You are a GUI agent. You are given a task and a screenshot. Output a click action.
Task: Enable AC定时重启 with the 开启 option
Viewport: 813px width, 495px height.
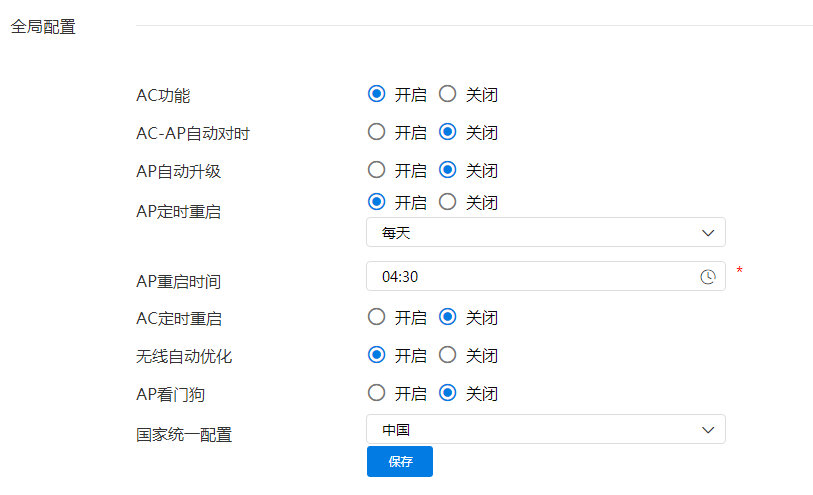377,317
